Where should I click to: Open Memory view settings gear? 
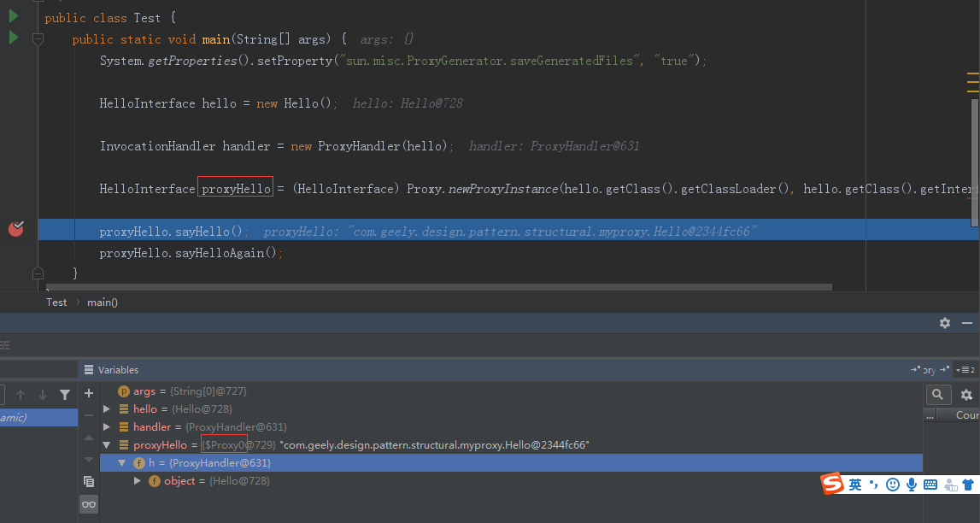[966, 395]
